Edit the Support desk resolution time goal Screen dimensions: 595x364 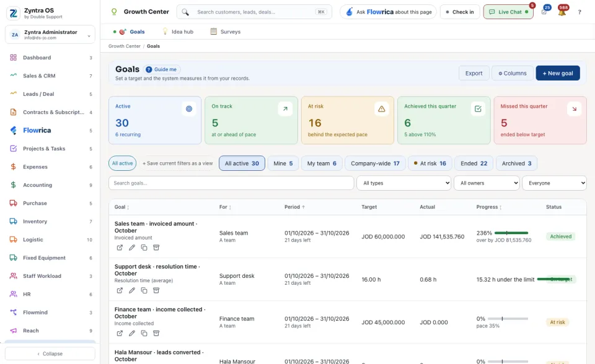pyautogui.click(x=131, y=290)
